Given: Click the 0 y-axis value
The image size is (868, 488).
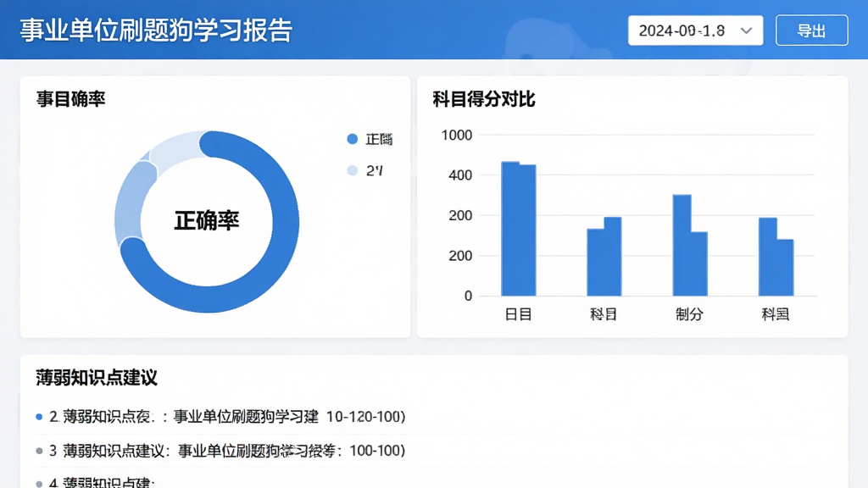Looking at the screenshot, I should click(468, 296).
